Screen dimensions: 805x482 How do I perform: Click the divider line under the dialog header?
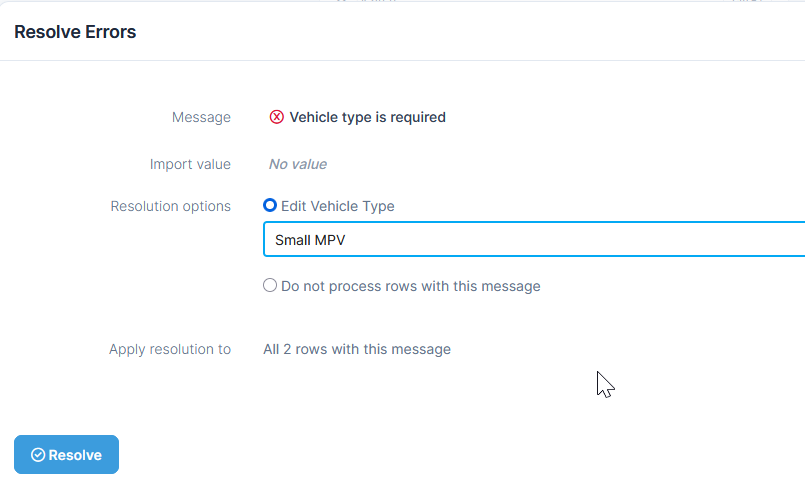pyautogui.click(x=402, y=61)
